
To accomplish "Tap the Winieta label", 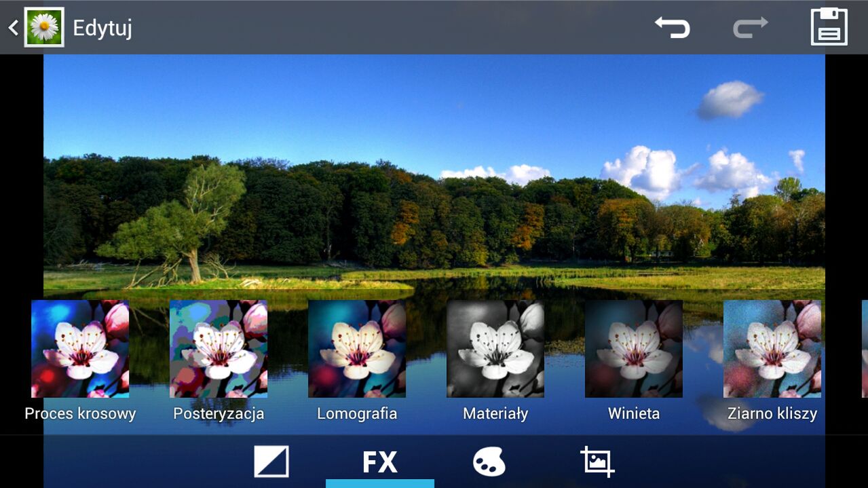I will pyautogui.click(x=634, y=413).
